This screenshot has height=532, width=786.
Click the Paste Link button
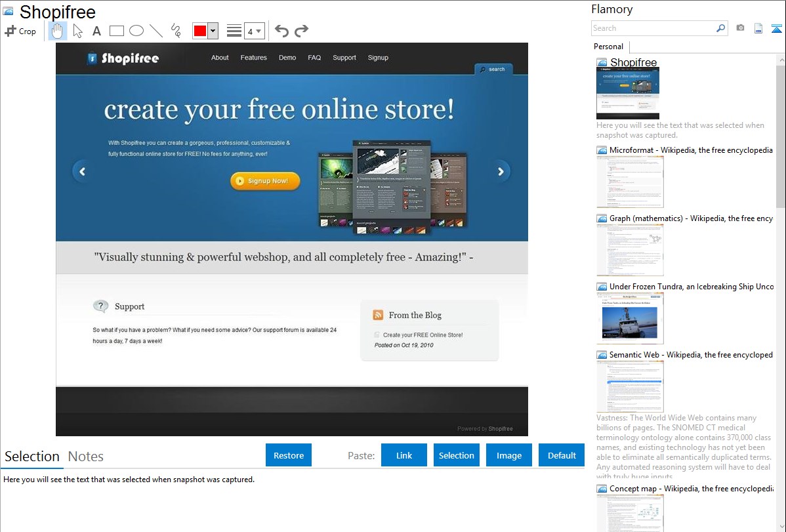click(x=404, y=455)
